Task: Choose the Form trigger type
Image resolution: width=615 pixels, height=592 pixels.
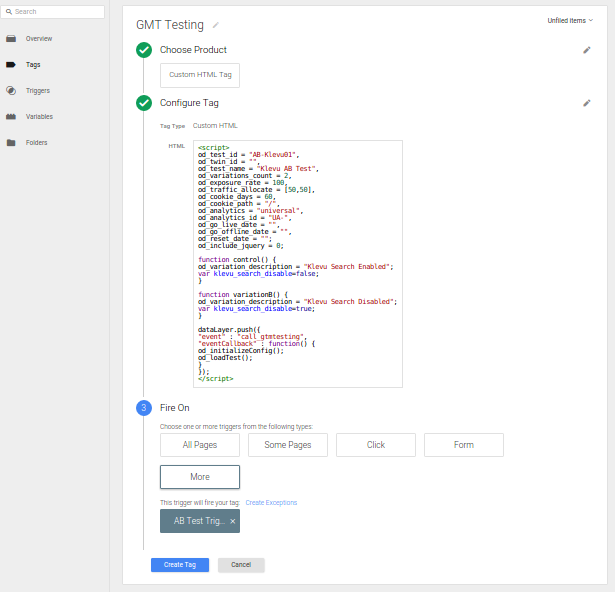Action: click(463, 445)
